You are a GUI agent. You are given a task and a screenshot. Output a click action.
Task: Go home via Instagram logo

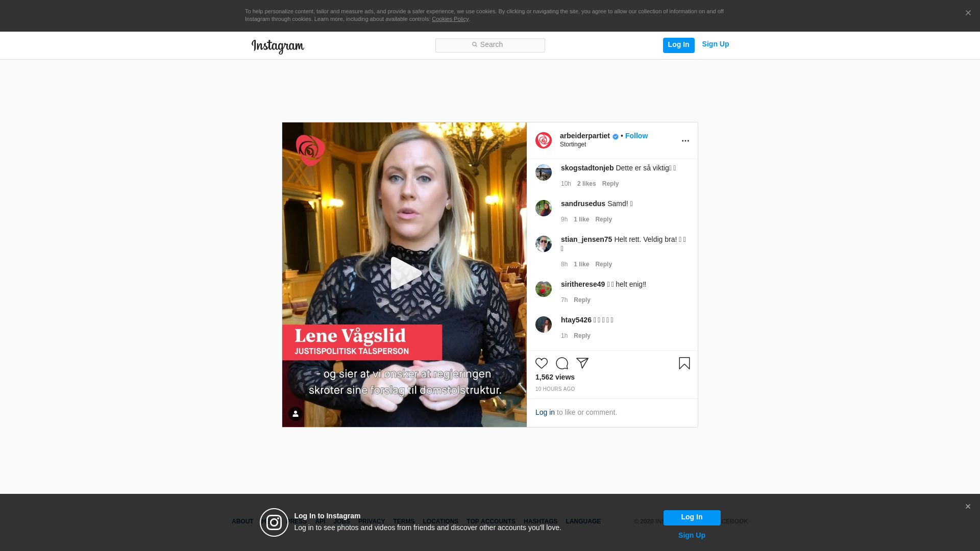click(x=278, y=46)
